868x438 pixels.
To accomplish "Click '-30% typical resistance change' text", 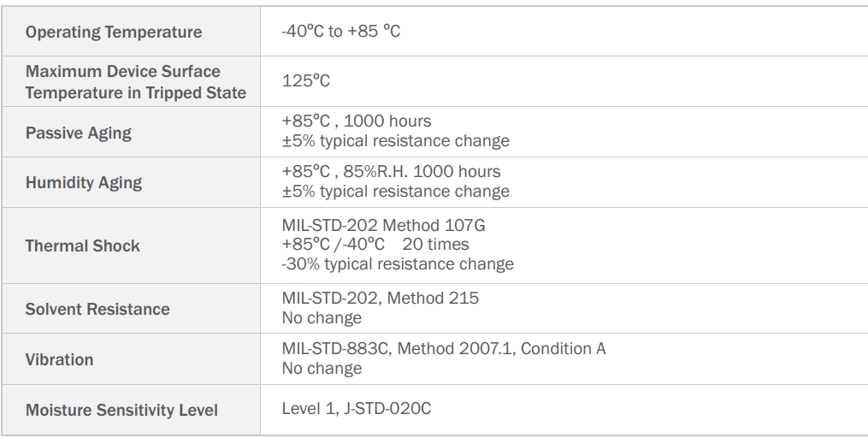I will click(398, 263).
